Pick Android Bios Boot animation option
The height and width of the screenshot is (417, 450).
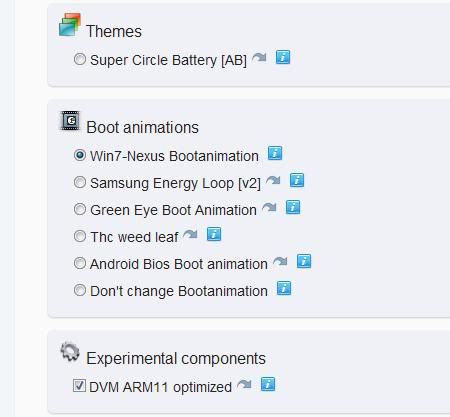80,263
